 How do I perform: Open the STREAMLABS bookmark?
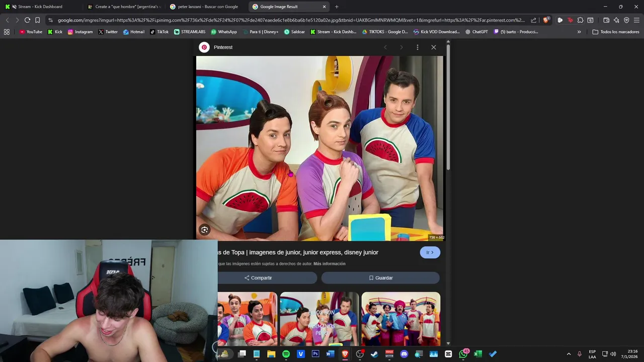pos(190,32)
